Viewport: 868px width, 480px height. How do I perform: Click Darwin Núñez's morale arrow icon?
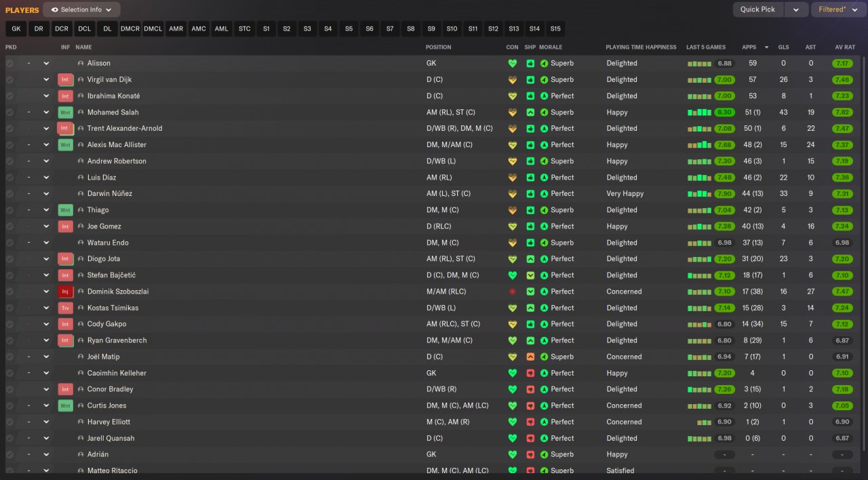click(544, 194)
